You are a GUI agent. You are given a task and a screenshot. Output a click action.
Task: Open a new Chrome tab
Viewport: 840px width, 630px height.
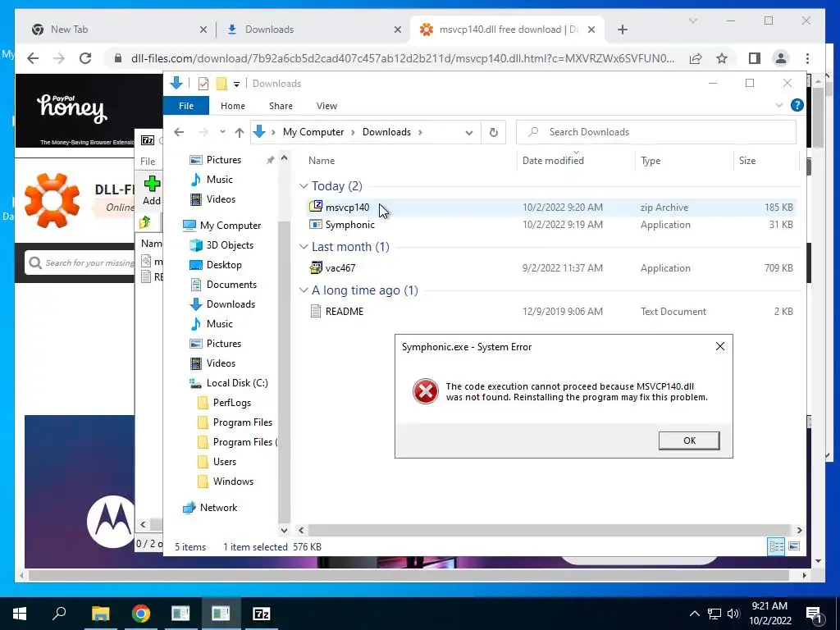coord(622,30)
